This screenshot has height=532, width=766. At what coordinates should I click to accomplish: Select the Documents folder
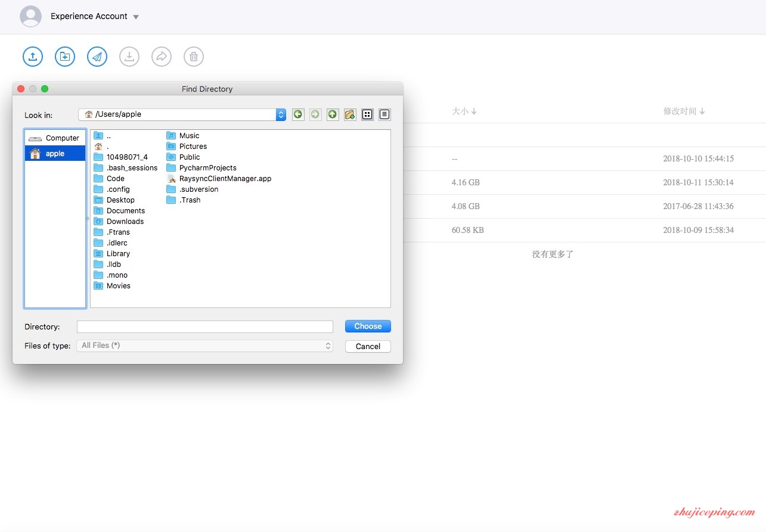(x=119, y=211)
